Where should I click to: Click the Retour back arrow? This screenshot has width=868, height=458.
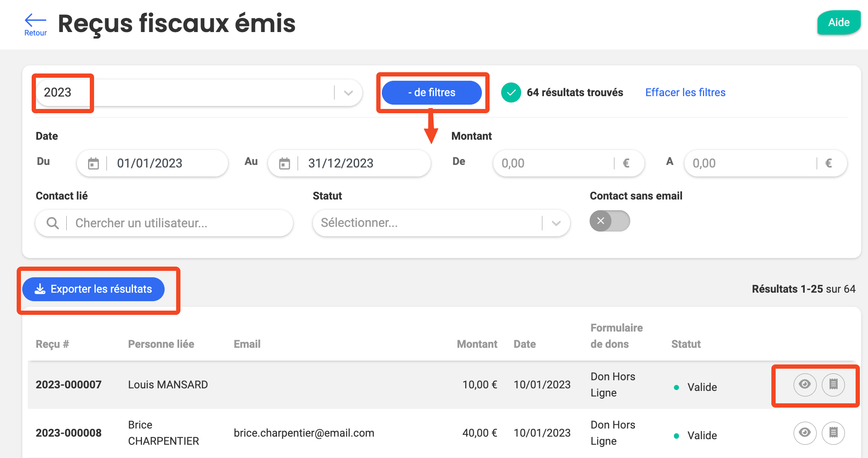tap(35, 25)
